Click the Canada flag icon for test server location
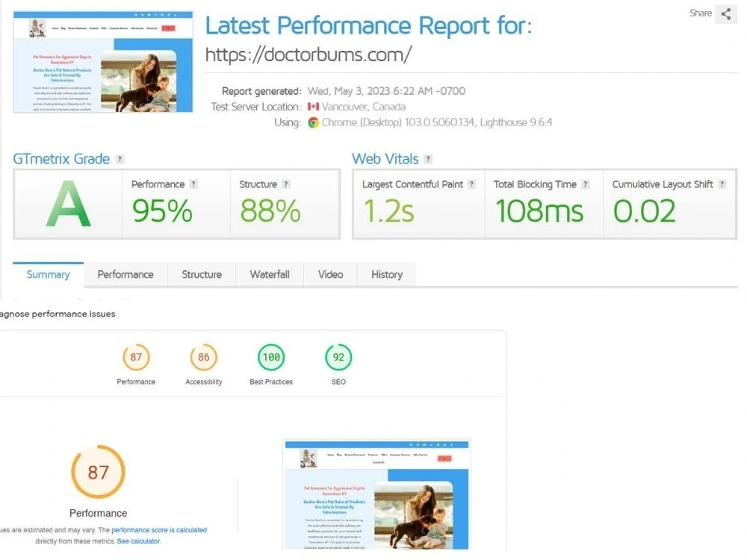 click(x=312, y=106)
